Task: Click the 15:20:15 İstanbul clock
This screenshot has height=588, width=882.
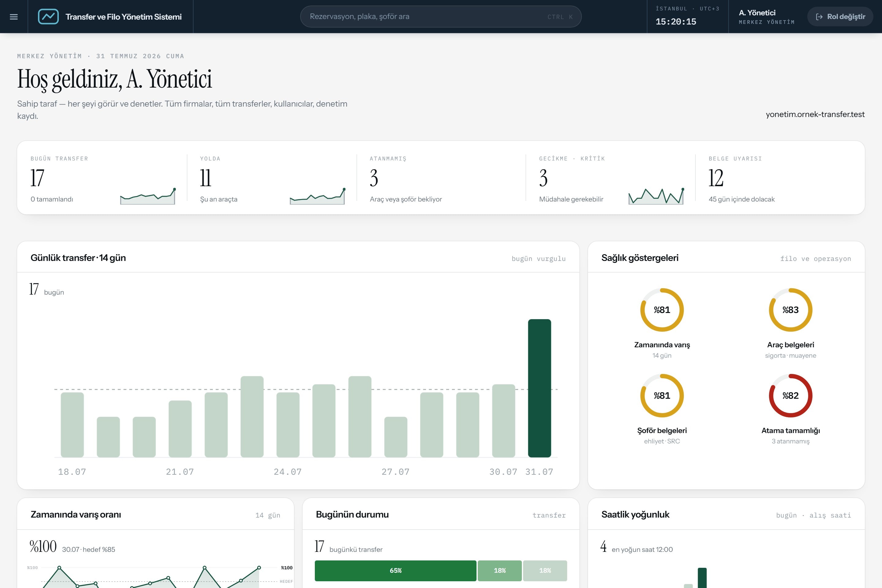Action: 676,22
